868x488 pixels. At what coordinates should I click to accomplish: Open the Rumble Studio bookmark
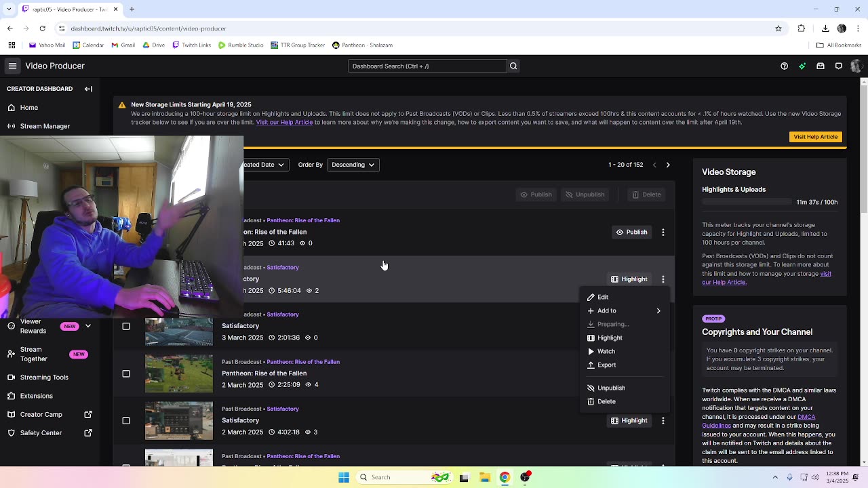tap(241, 45)
